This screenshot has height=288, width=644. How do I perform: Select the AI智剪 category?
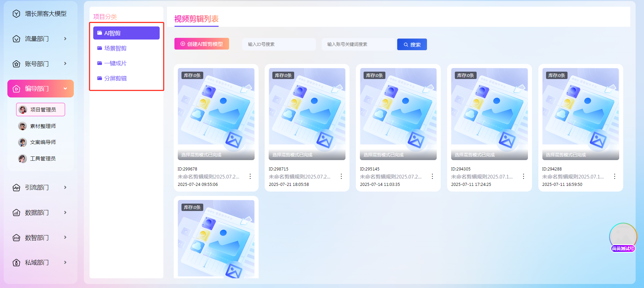[x=126, y=33]
